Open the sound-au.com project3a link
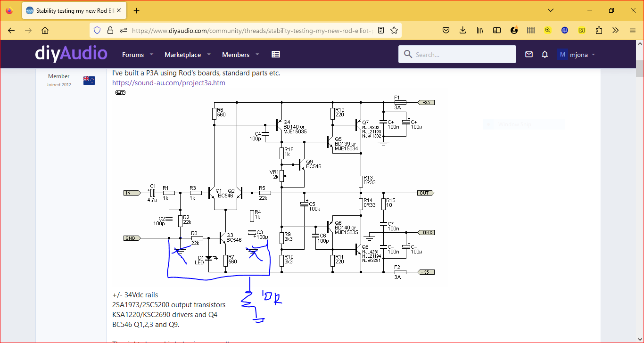This screenshot has width=644, height=343. coord(169,83)
